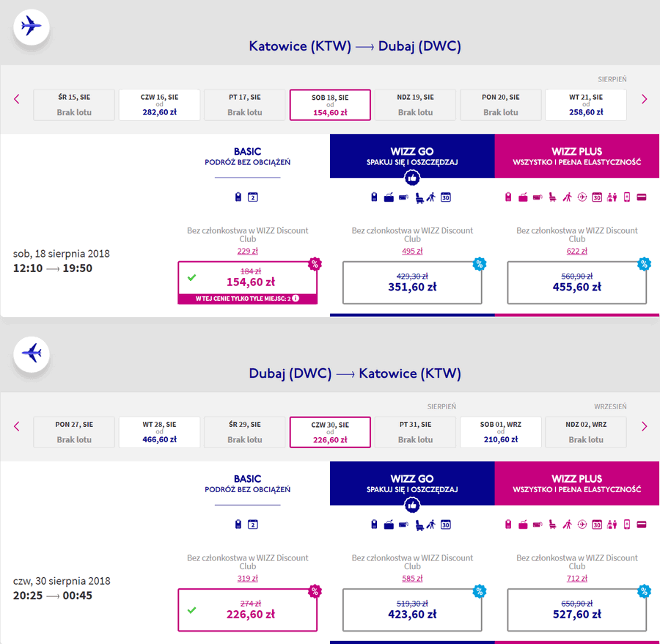Select outbound WIZZ GO fare 351,60 zł
Image resolution: width=660 pixels, height=644 pixels.
tap(412, 282)
